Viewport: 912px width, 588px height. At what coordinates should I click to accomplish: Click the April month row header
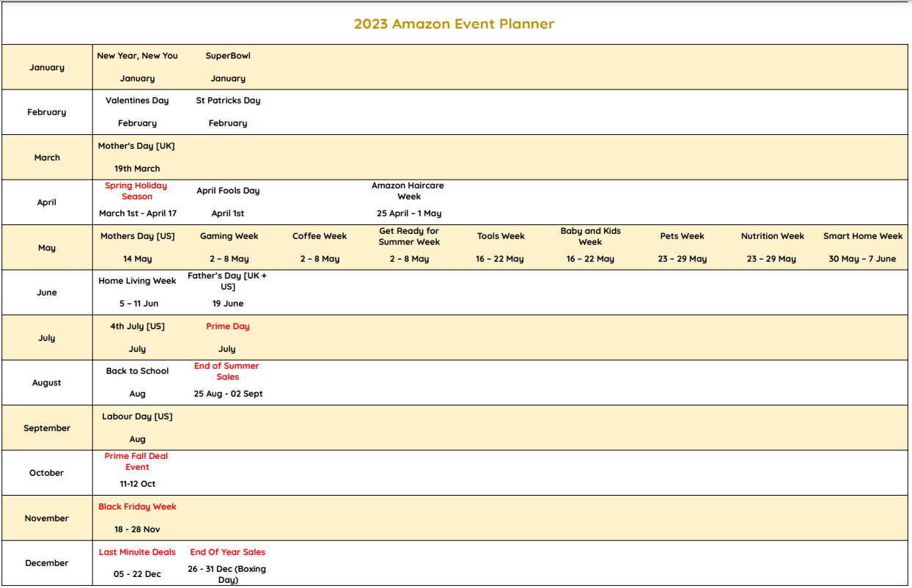(47, 202)
